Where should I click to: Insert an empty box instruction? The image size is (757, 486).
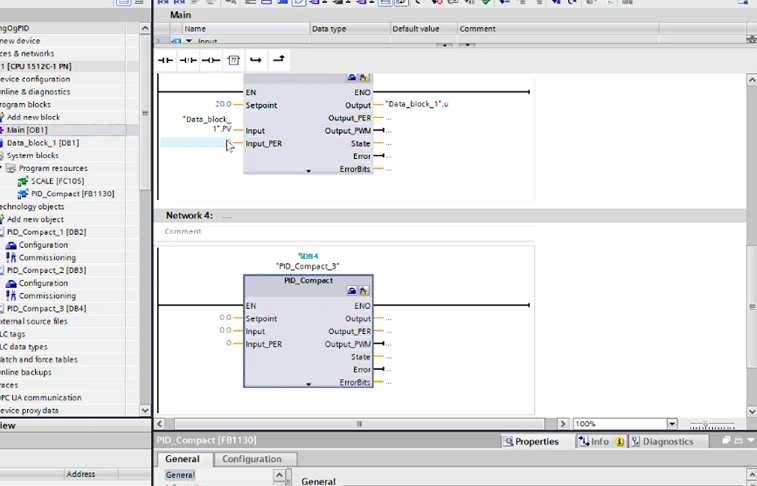pyautogui.click(x=234, y=60)
